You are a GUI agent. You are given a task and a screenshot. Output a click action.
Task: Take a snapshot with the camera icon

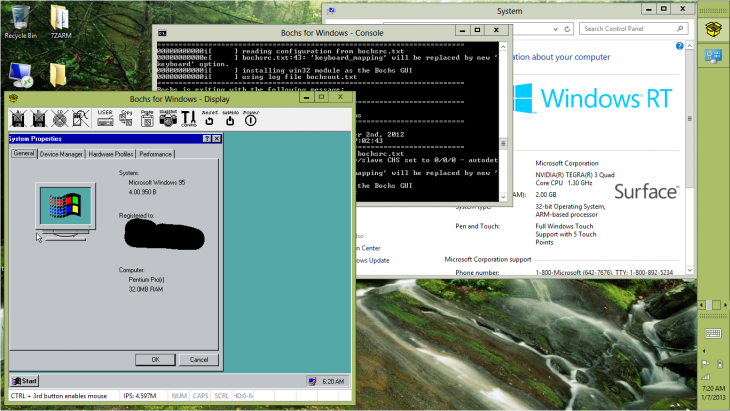[167, 117]
